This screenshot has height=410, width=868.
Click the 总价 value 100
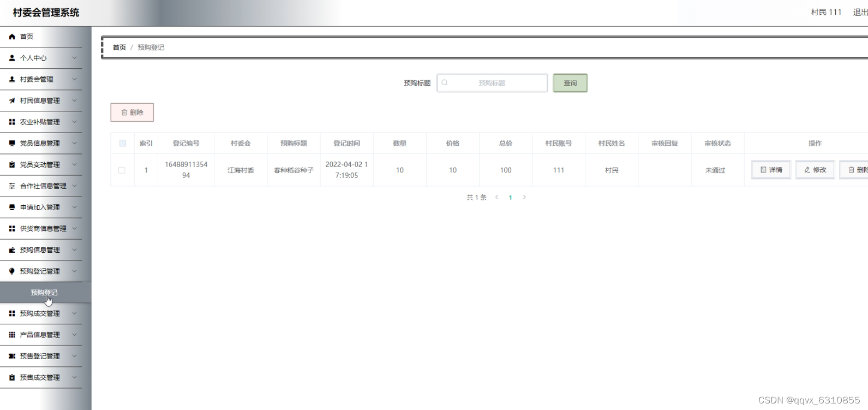[x=506, y=170]
